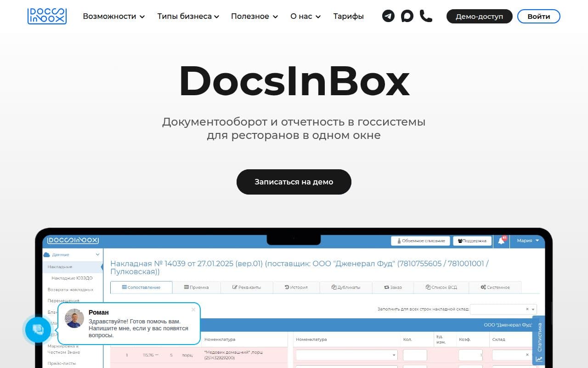The width and height of the screenshot is (588, 368).
Task: Switch to the Реквизиты tab
Action: [x=247, y=287]
